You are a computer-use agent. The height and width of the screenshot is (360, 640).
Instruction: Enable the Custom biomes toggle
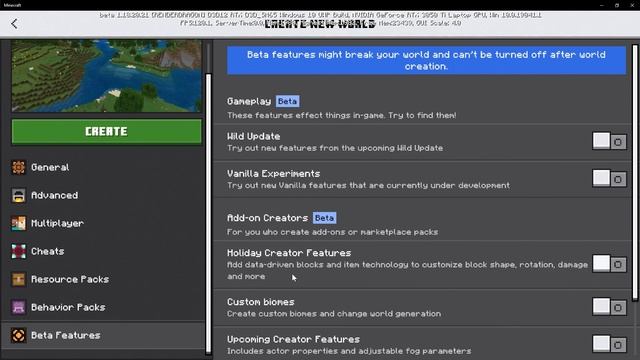click(609, 307)
